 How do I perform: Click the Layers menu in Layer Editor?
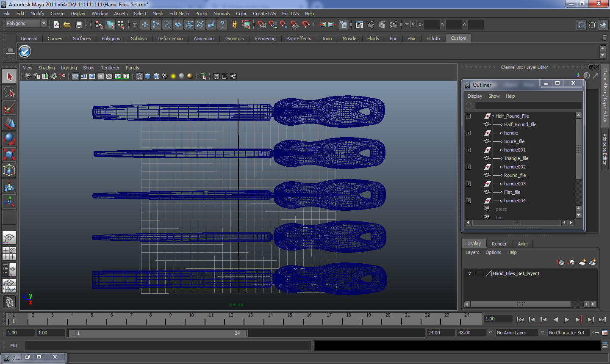(472, 252)
